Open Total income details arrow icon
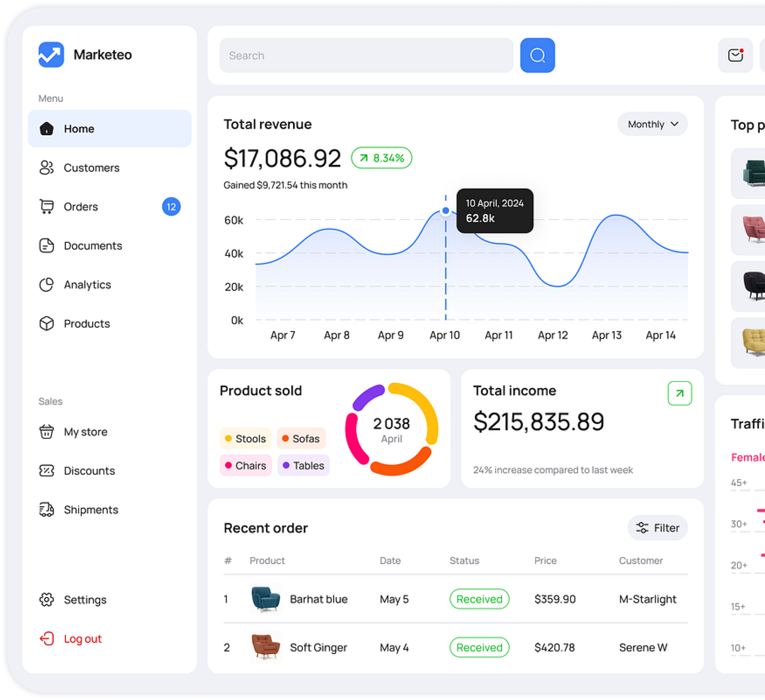Viewport: 765px width, 700px height. 680,393
